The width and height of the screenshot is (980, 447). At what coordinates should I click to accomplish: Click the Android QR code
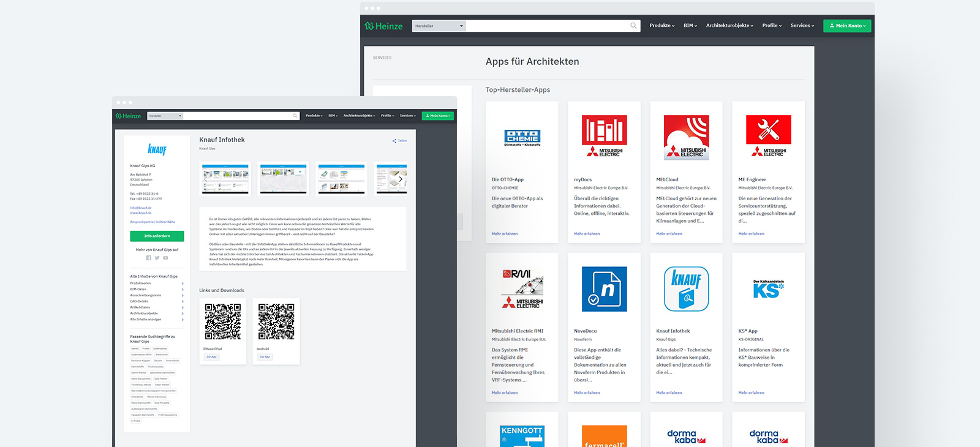tap(276, 322)
